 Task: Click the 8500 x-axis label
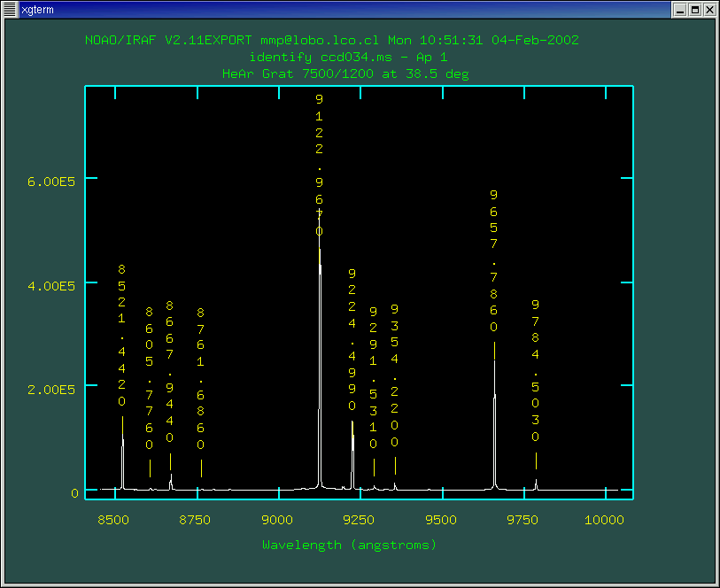(113, 520)
